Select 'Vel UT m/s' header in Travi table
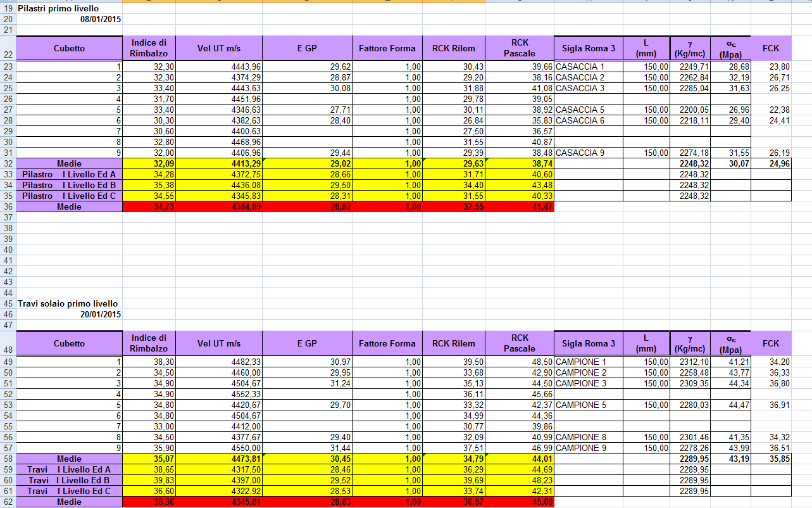 [x=219, y=343]
